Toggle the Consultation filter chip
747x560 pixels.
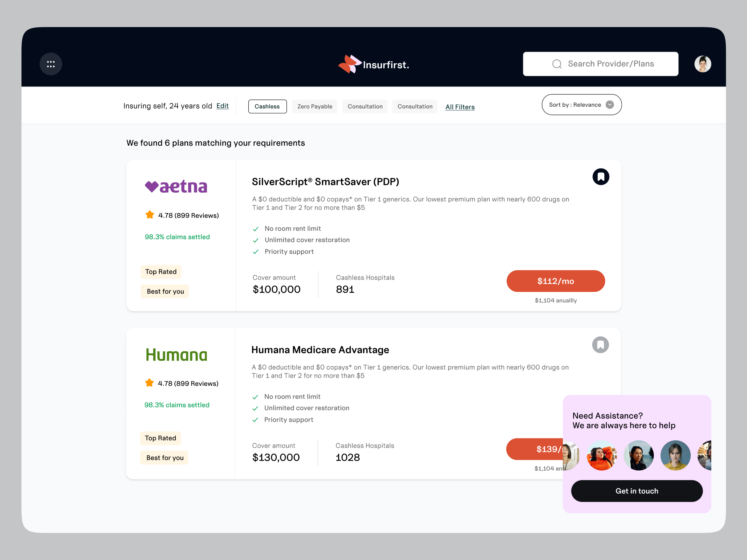(365, 106)
